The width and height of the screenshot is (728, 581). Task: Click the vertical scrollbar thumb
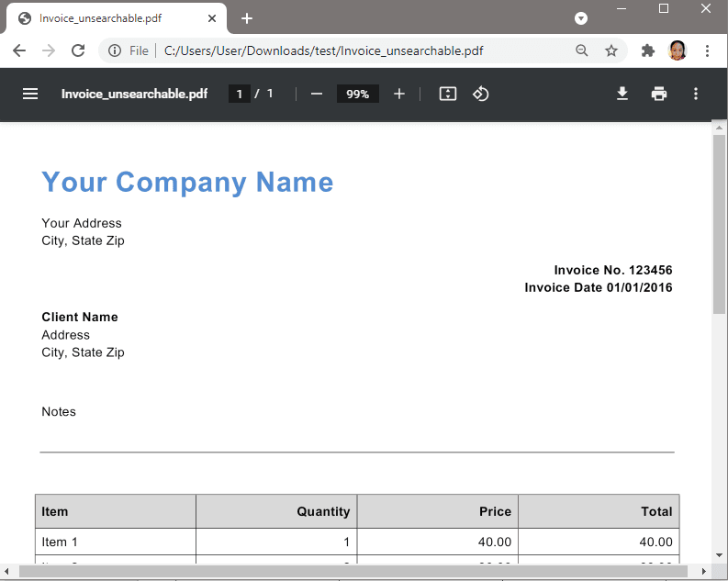click(x=719, y=225)
